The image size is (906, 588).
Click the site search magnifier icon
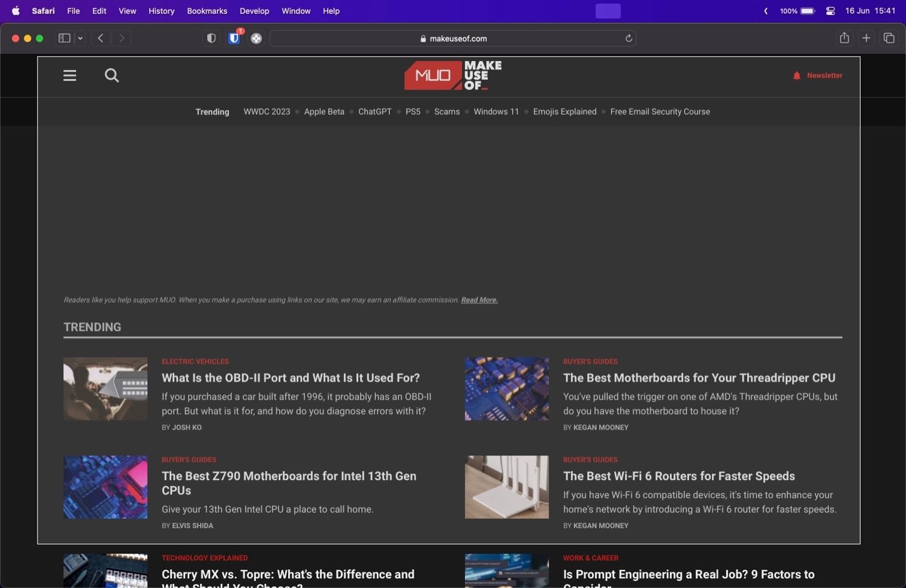coord(112,75)
